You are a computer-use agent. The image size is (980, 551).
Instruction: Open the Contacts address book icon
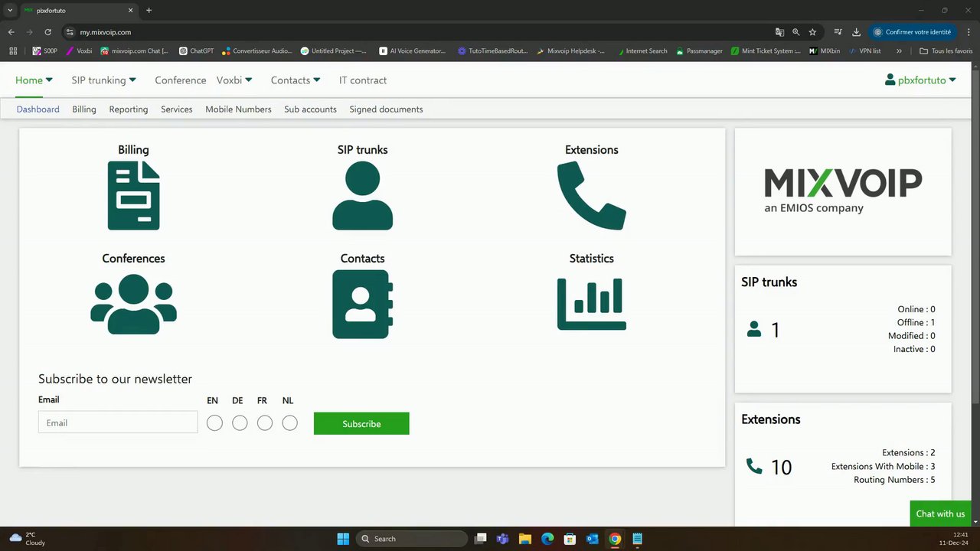point(362,304)
